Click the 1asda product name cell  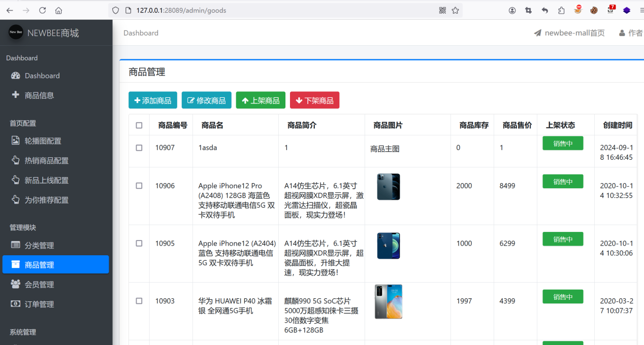[208, 148]
